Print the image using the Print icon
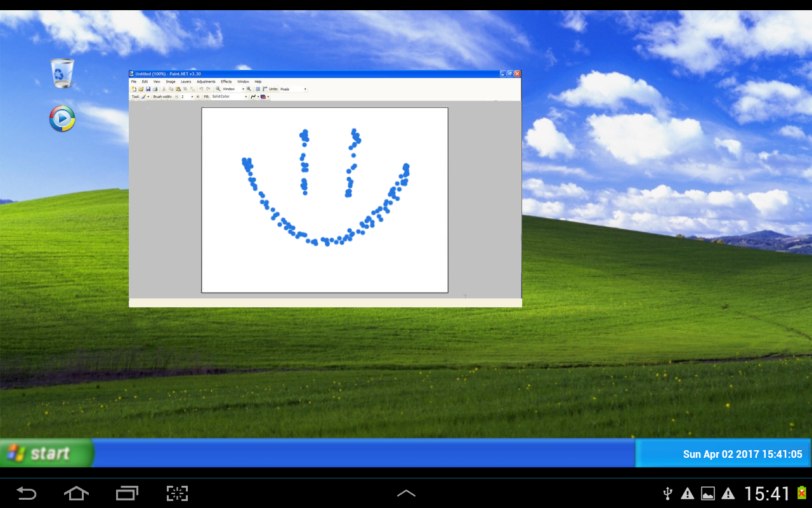 [x=155, y=89]
